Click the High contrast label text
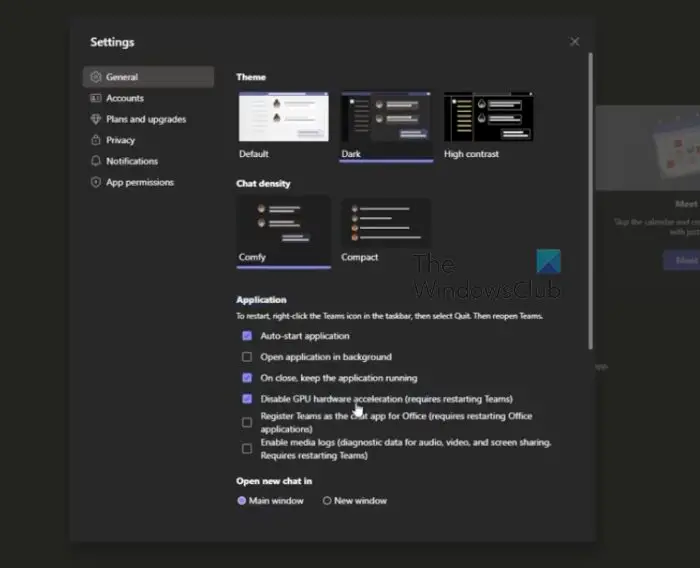Viewport: 700px width, 568px height. coord(471,154)
